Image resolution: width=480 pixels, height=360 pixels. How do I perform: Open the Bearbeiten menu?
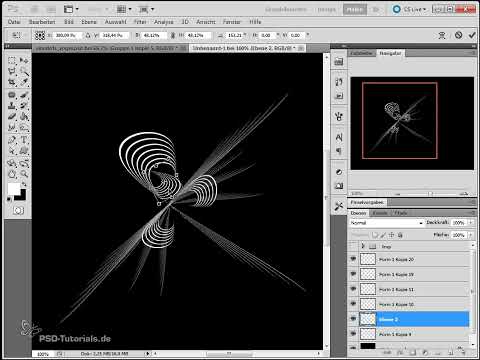[42, 22]
